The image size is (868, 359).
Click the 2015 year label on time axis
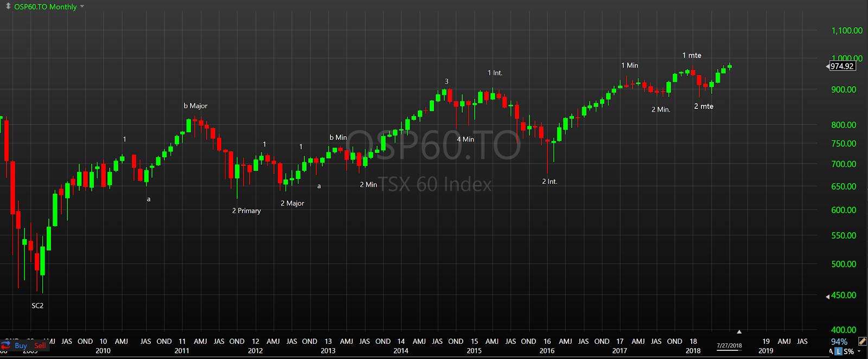[474, 351]
